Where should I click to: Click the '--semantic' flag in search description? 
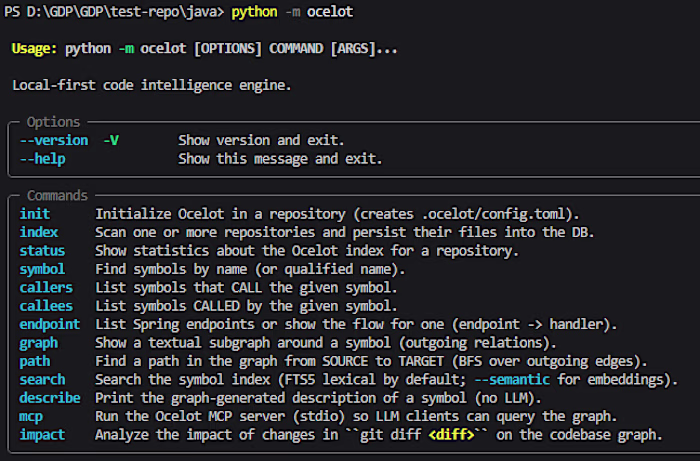[x=512, y=379]
